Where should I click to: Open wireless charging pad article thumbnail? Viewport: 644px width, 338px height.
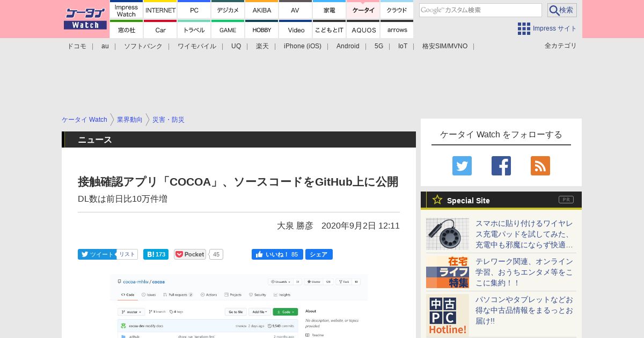tap(448, 234)
